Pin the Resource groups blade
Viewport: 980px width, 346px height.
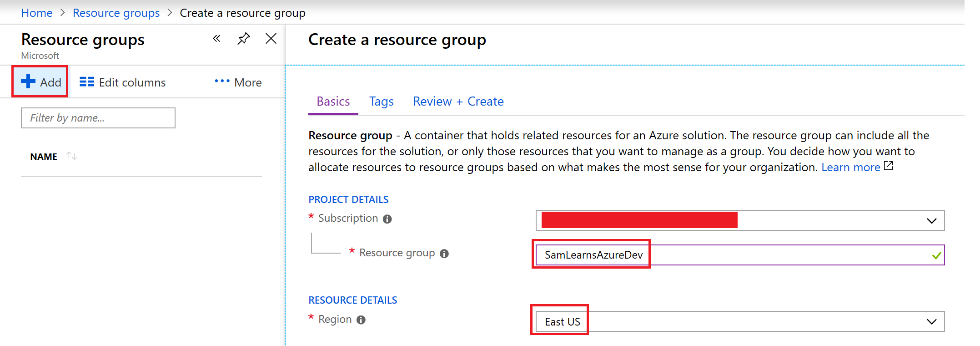pos(244,39)
